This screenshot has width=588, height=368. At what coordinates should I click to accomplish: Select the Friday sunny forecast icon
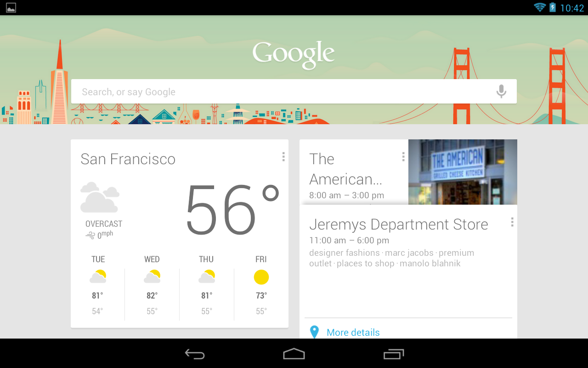(261, 277)
